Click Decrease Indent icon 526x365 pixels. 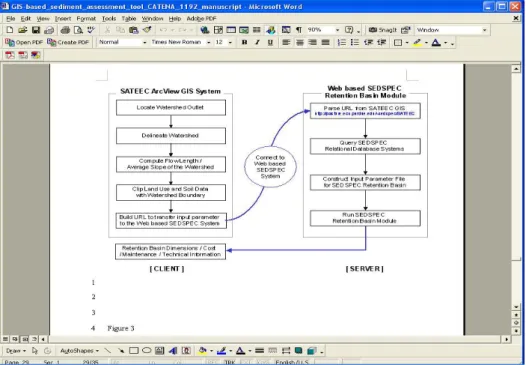(368, 43)
